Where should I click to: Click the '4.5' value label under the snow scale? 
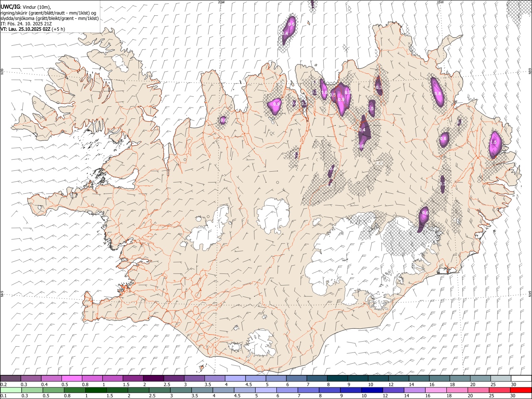click(x=249, y=384)
